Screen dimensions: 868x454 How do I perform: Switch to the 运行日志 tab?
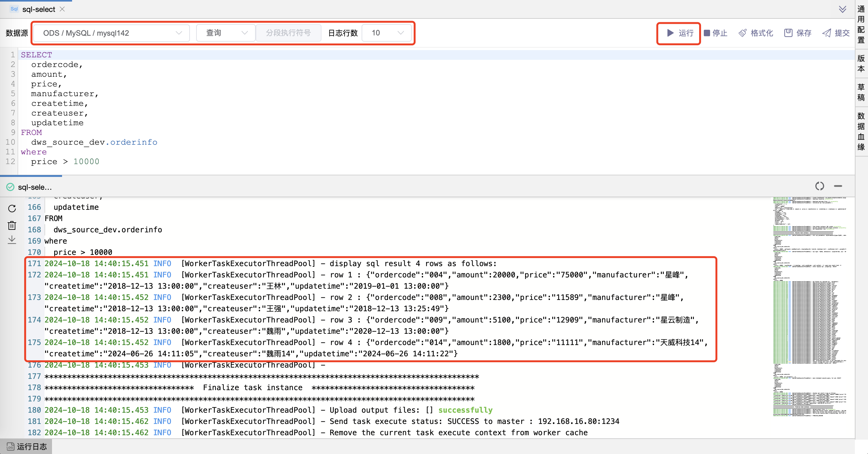coord(26,446)
